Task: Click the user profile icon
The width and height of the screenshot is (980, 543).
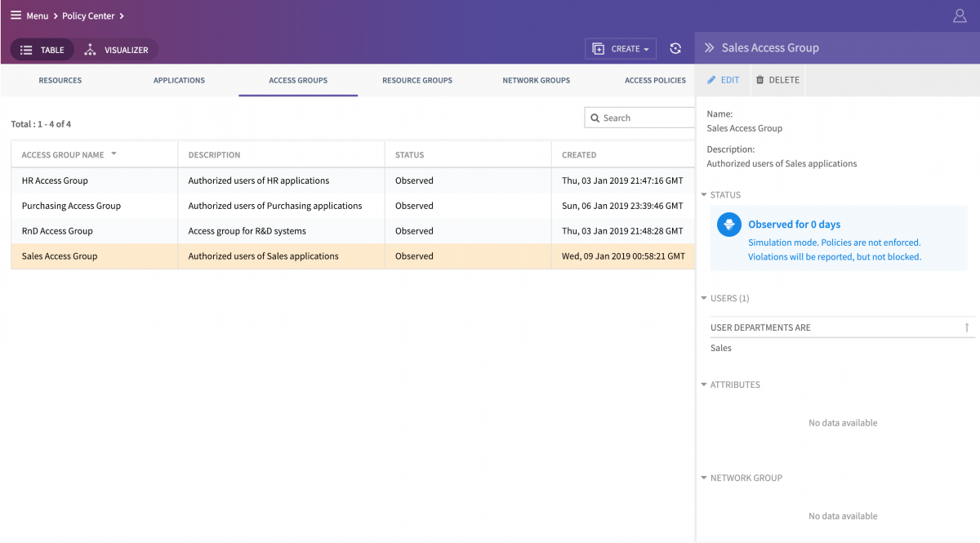Action: 960,15
